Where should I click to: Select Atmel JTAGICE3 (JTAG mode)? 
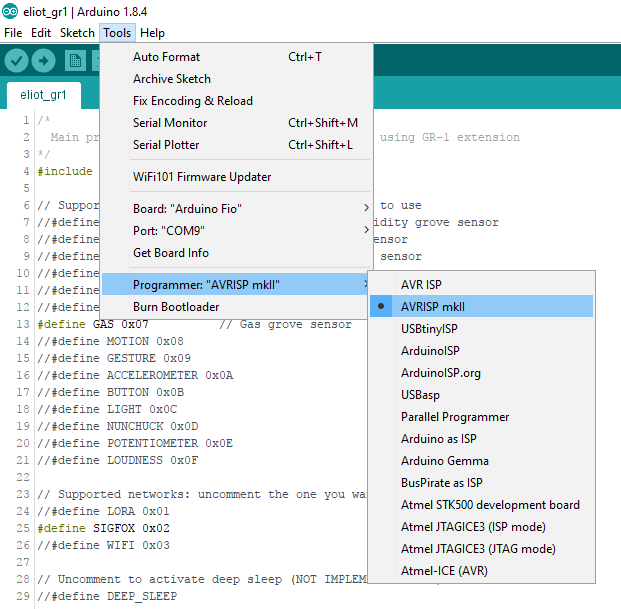pos(482,549)
